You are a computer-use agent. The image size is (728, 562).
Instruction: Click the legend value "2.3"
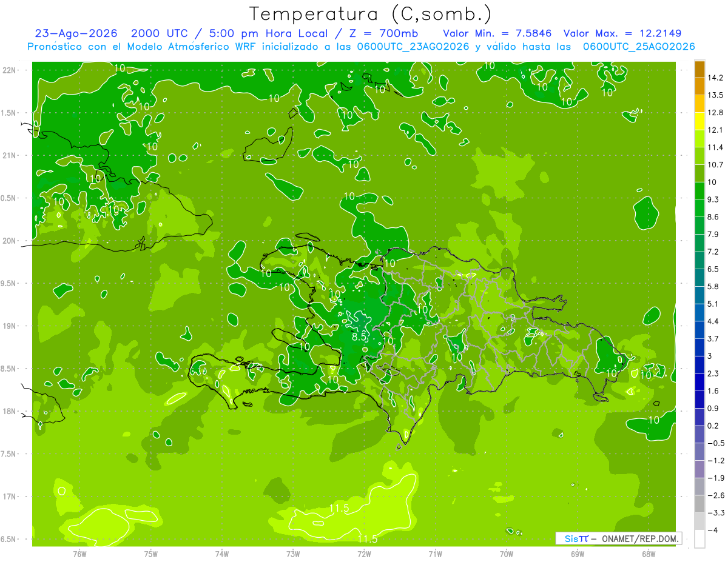tap(715, 373)
